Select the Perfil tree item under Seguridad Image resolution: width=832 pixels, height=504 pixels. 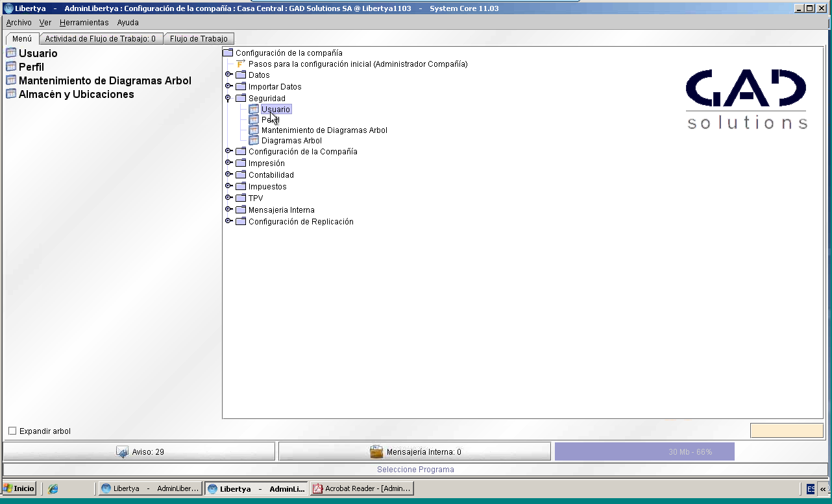(x=270, y=119)
